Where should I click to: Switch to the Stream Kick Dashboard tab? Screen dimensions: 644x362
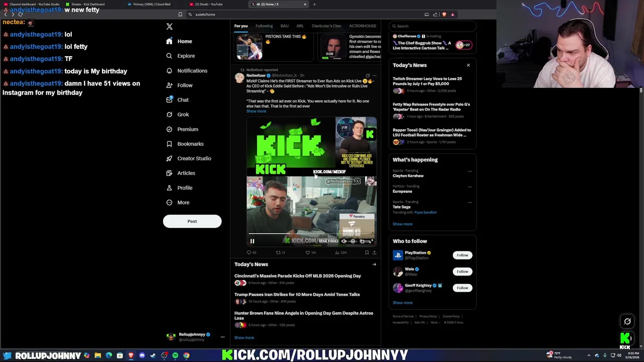[x=89, y=5]
